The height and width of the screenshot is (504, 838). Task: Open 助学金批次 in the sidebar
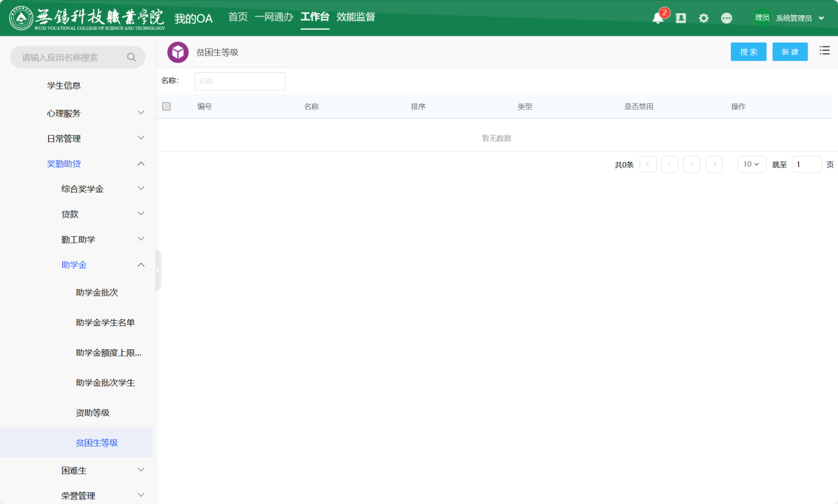coord(97,292)
